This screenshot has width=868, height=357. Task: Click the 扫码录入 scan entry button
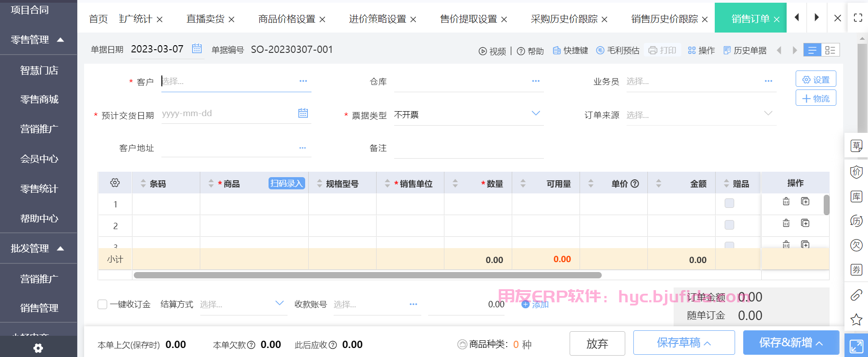pos(287,183)
